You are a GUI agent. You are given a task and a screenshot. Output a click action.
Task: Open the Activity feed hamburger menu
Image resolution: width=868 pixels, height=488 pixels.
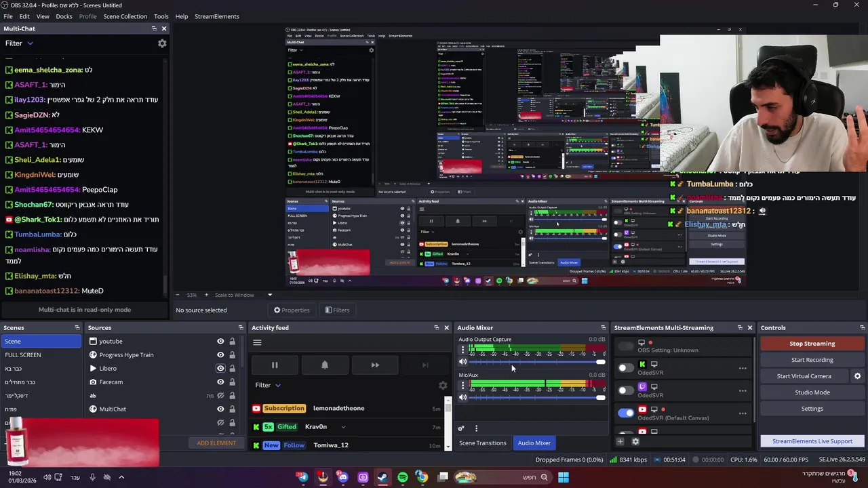pos(257,342)
